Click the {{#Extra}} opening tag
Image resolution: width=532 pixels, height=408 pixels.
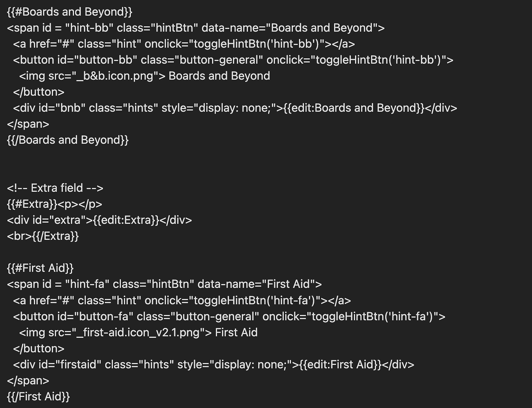[x=32, y=204]
